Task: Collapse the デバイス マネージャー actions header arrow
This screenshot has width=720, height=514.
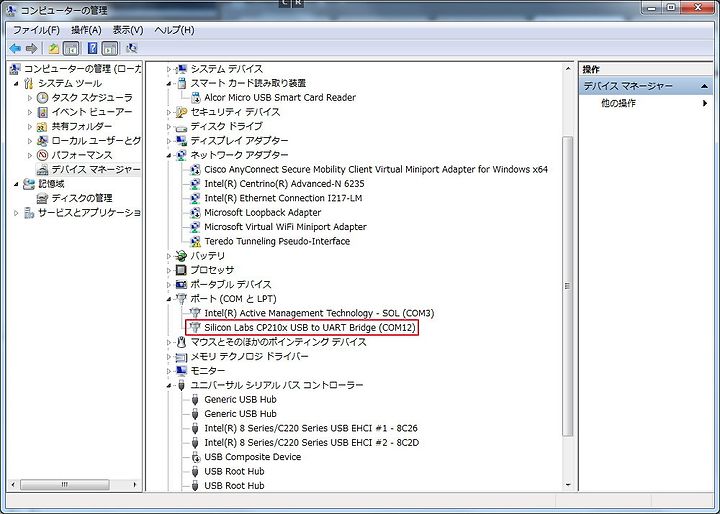Action: [x=704, y=86]
